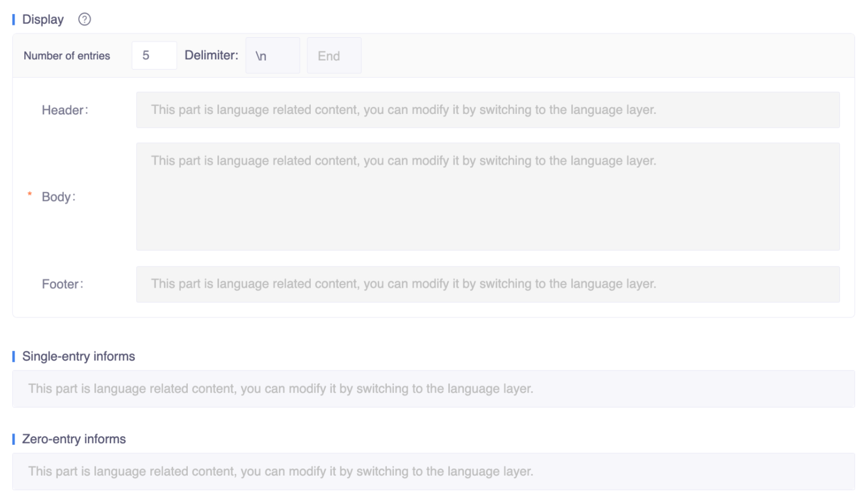Click the Display section heading
Screen dimensions: 868x502
pos(43,19)
